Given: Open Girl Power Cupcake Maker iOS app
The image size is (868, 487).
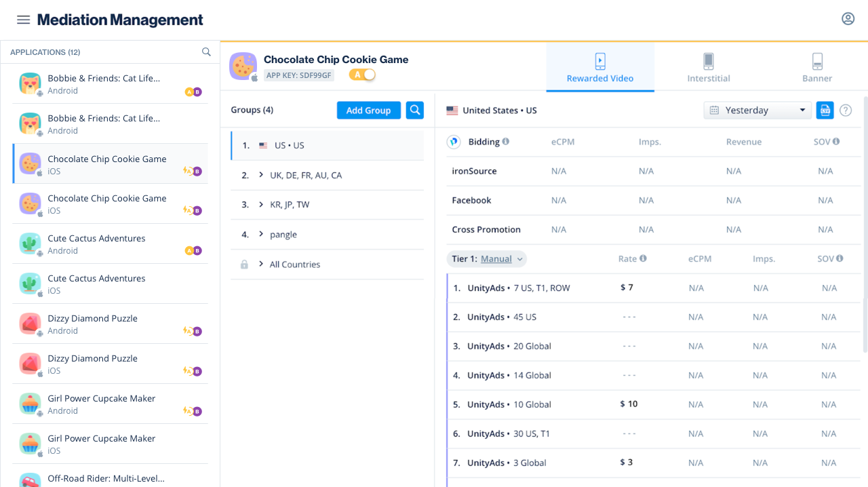Looking at the screenshot, I should (x=110, y=444).
